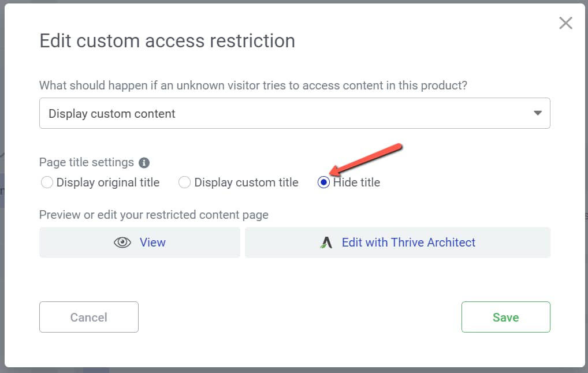This screenshot has height=373, width=588.
Task: Select the Display custom title radio button
Action: tap(184, 182)
